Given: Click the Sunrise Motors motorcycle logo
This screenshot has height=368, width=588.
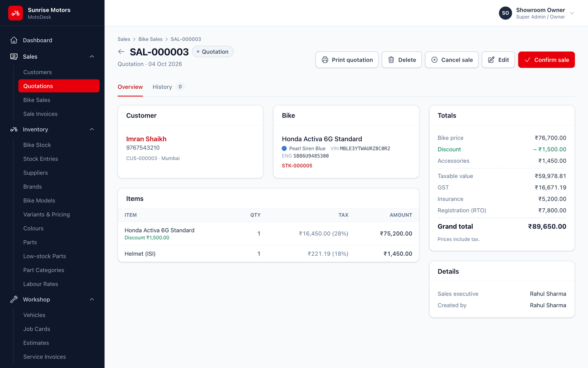Looking at the screenshot, I should coord(15,13).
